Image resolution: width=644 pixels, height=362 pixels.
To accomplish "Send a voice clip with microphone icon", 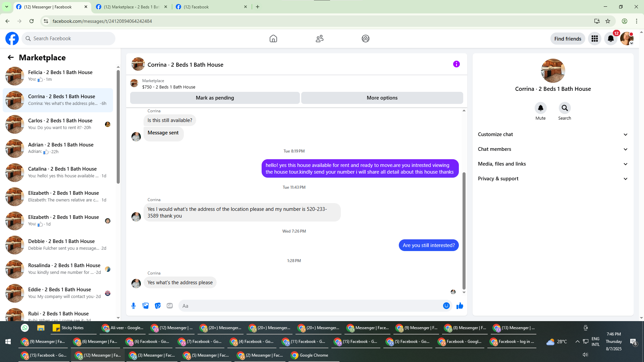I will tap(133, 306).
